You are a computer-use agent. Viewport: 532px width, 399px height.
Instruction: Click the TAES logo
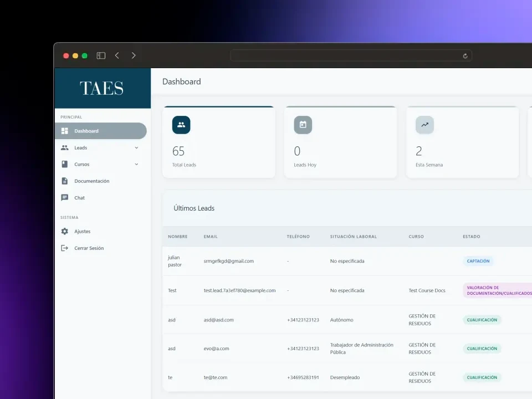click(101, 88)
